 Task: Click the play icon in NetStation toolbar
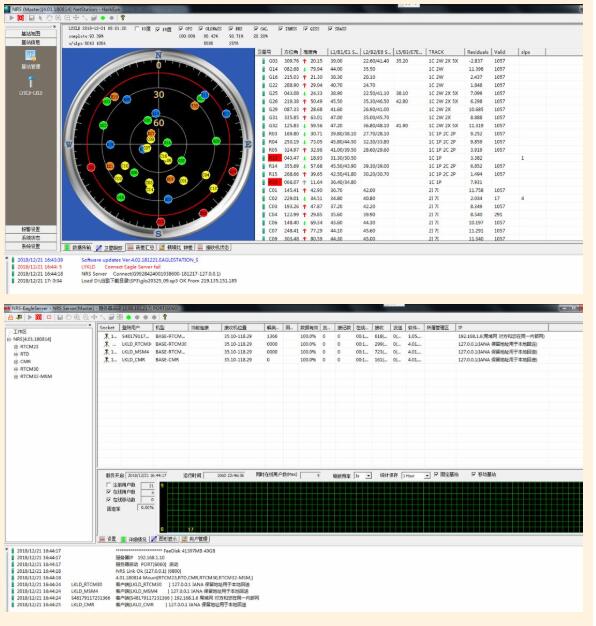tap(12, 18)
